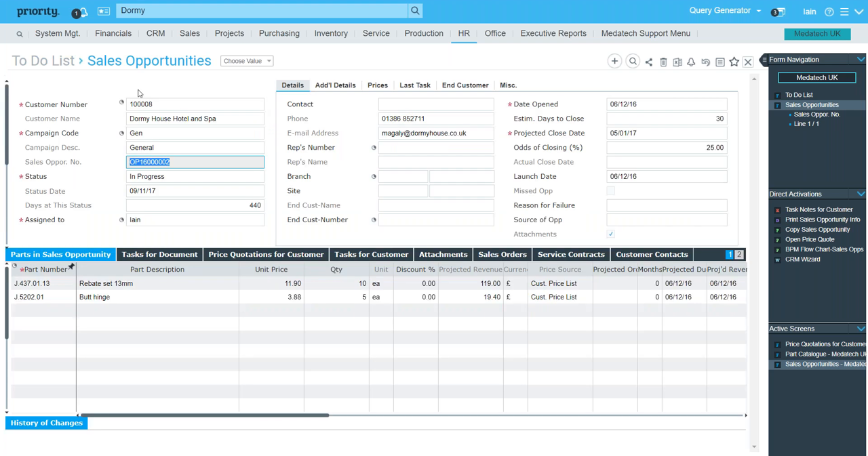Open the CRM menu
This screenshot has width=868, height=456.
155,33
